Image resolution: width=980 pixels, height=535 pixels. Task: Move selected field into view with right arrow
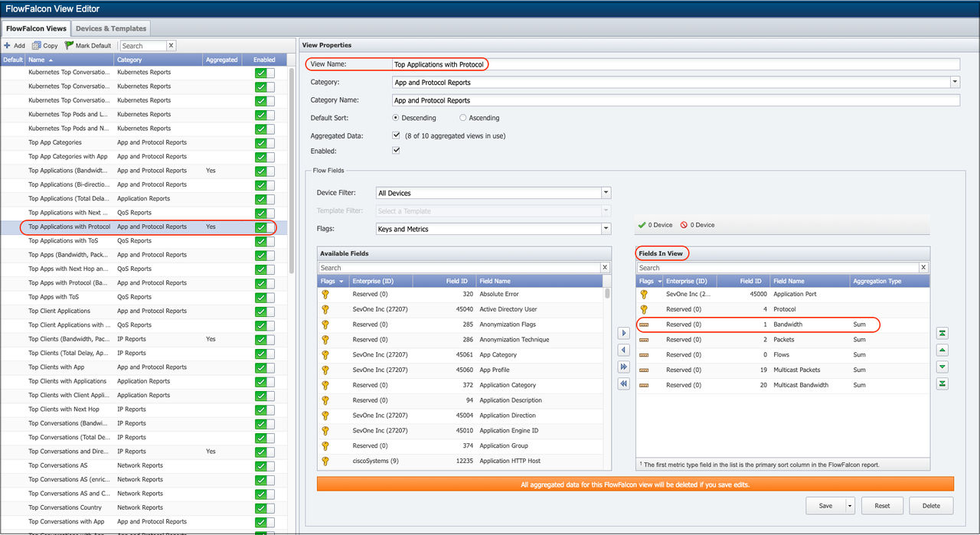pos(623,334)
